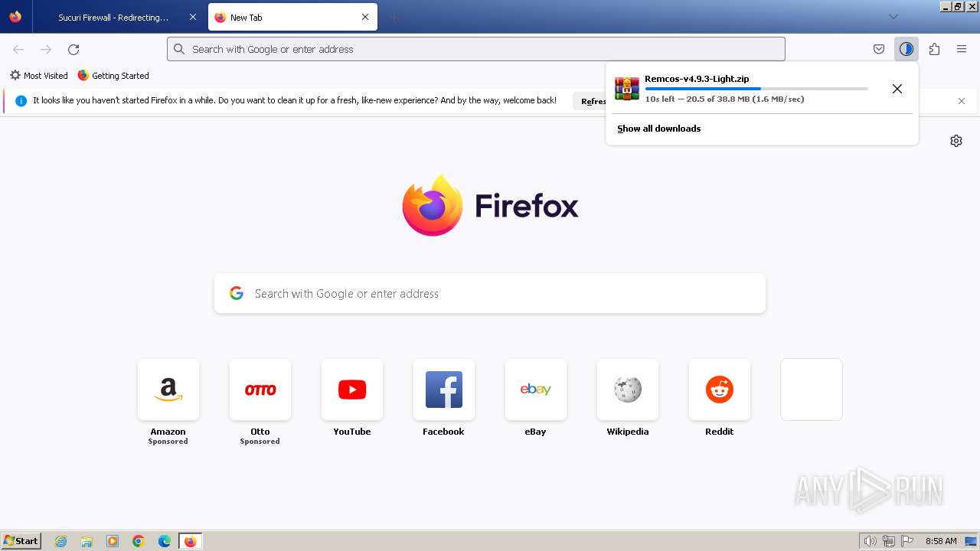The height and width of the screenshot is (551, 980).
Task: Dismiss the notification bar
Action: click(962, 101)
